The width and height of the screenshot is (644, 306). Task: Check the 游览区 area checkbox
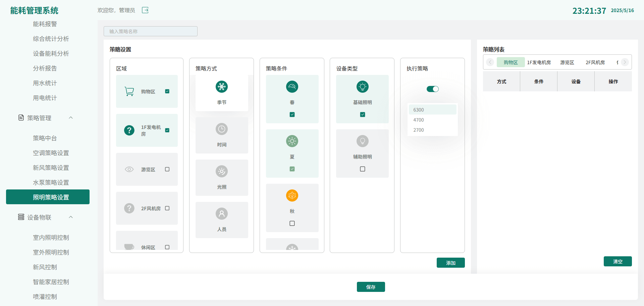tap(167, 169)
